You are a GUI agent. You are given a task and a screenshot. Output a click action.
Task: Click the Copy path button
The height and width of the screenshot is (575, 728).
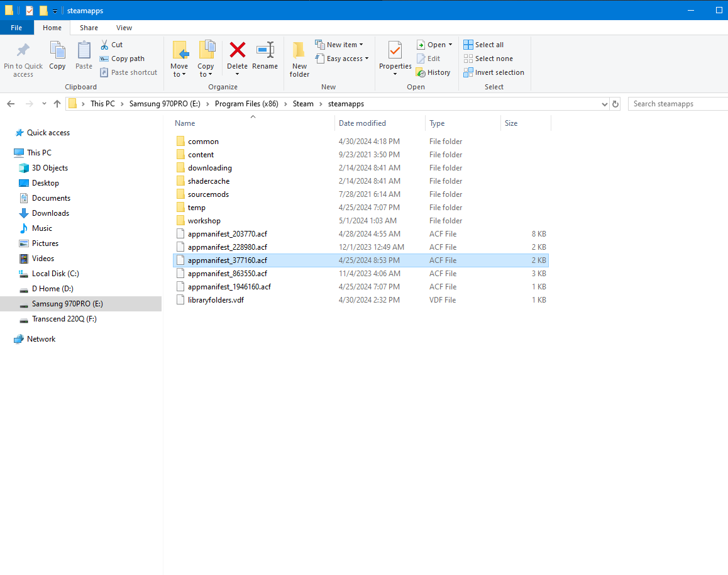(123, 59)
